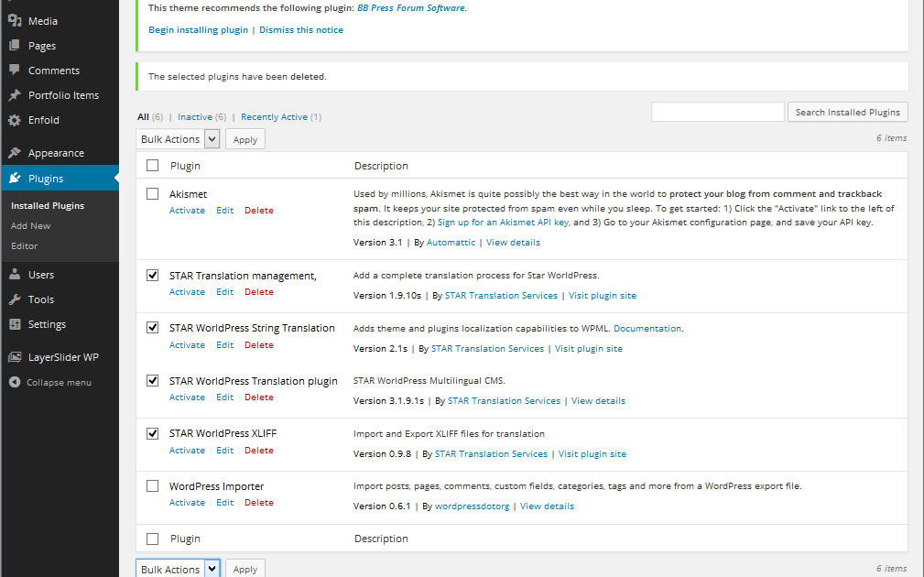924x577 pixels.
Task: Click the Comments speech bubble icon
Action: click(x=15, y=71)
